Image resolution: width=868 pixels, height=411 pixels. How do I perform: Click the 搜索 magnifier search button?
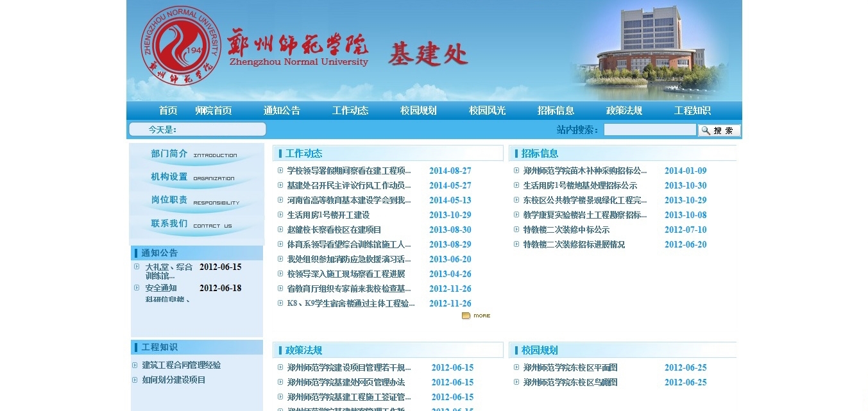coord(719,130)
